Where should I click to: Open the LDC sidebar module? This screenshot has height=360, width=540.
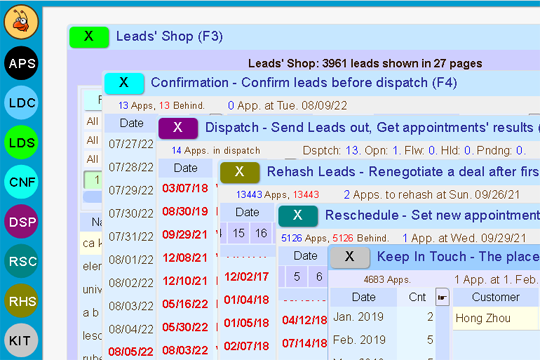(x=21, y=103)
